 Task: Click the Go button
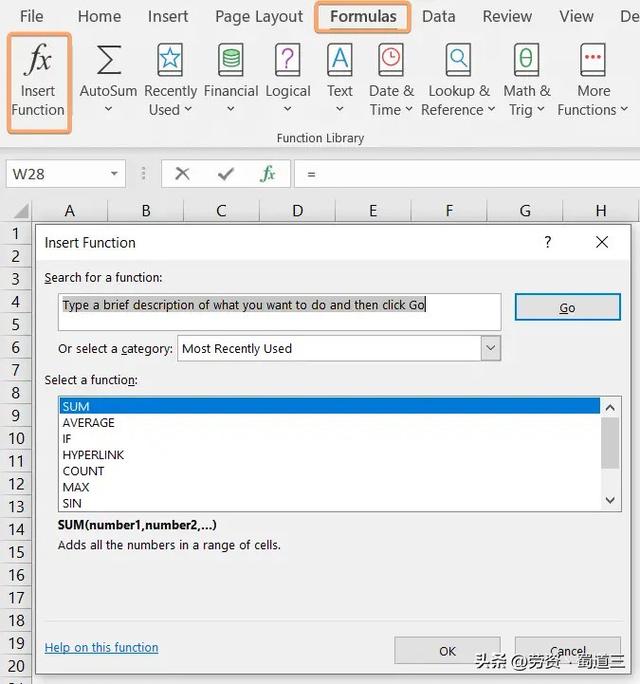tap(567, 307)
